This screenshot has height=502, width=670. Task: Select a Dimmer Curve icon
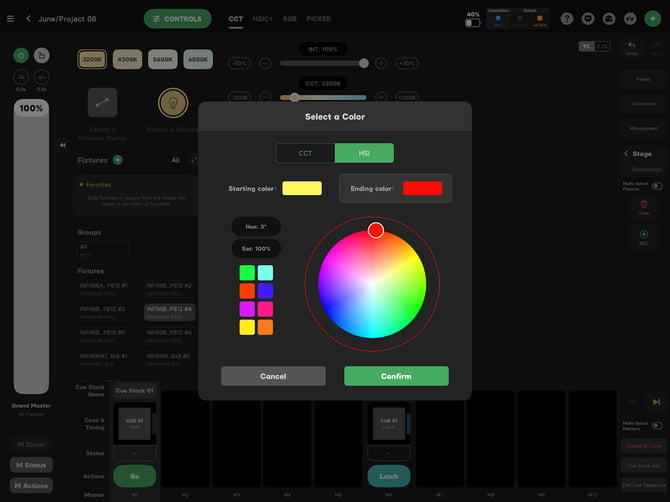[103, 103]
